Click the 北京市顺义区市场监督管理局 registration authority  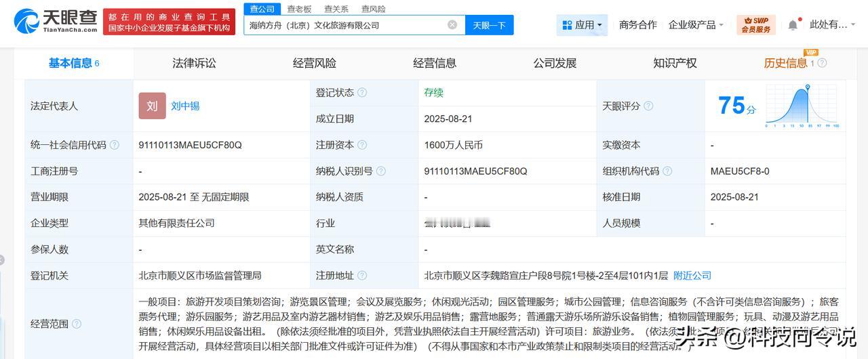(x=200, y=276)
